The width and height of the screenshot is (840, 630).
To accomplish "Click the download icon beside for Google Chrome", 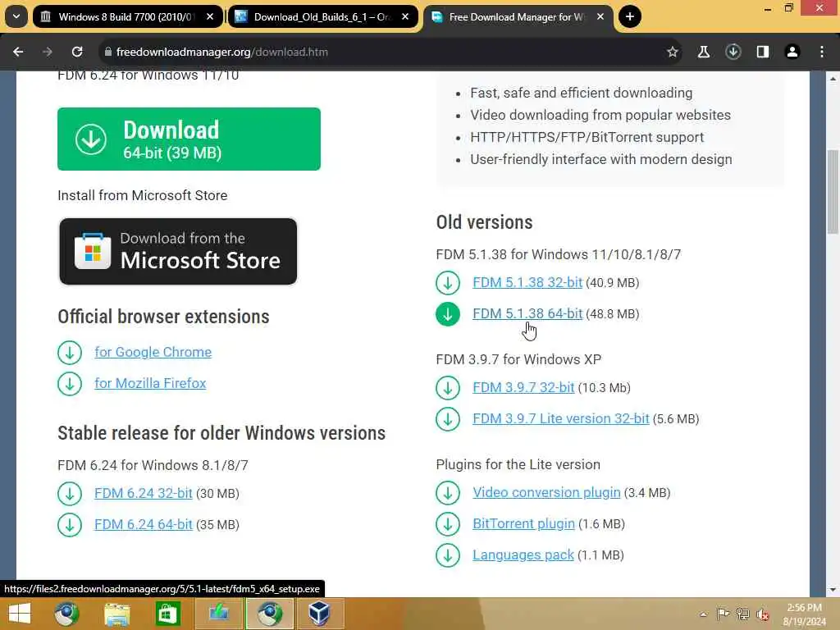I will pos(70,353).
